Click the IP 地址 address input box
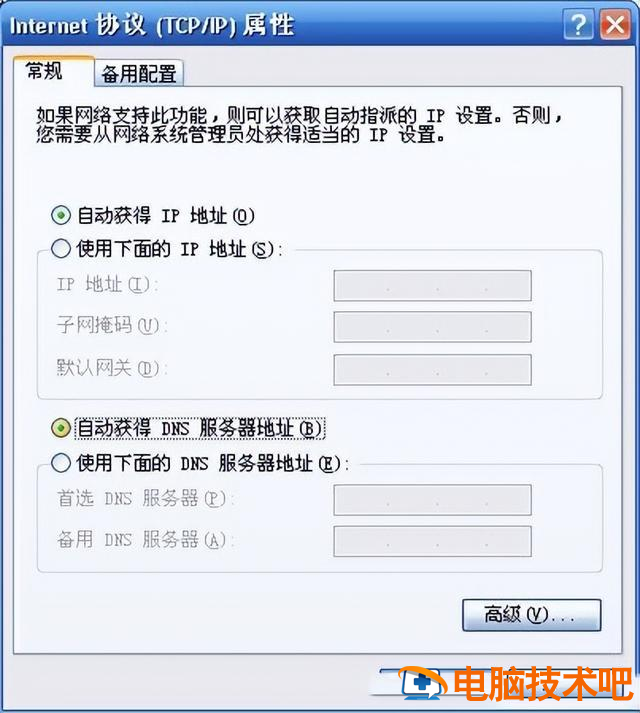 [x=432, y=286]
